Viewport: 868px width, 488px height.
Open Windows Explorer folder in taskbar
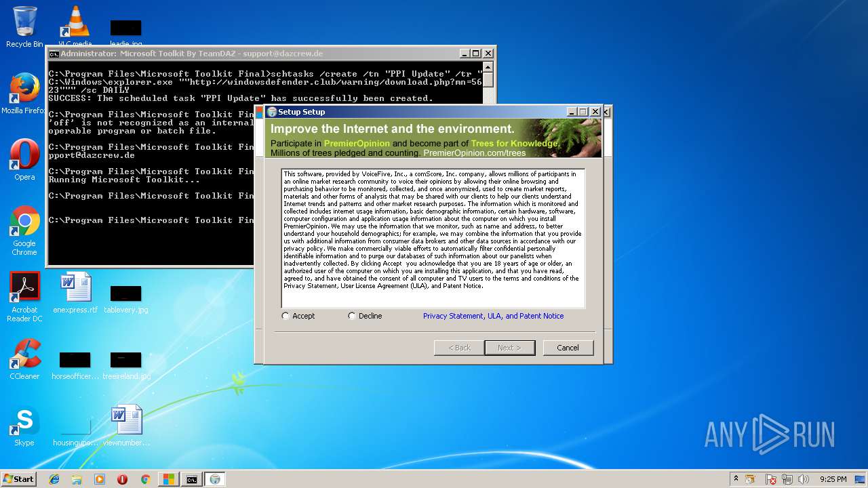click(77, 479)
